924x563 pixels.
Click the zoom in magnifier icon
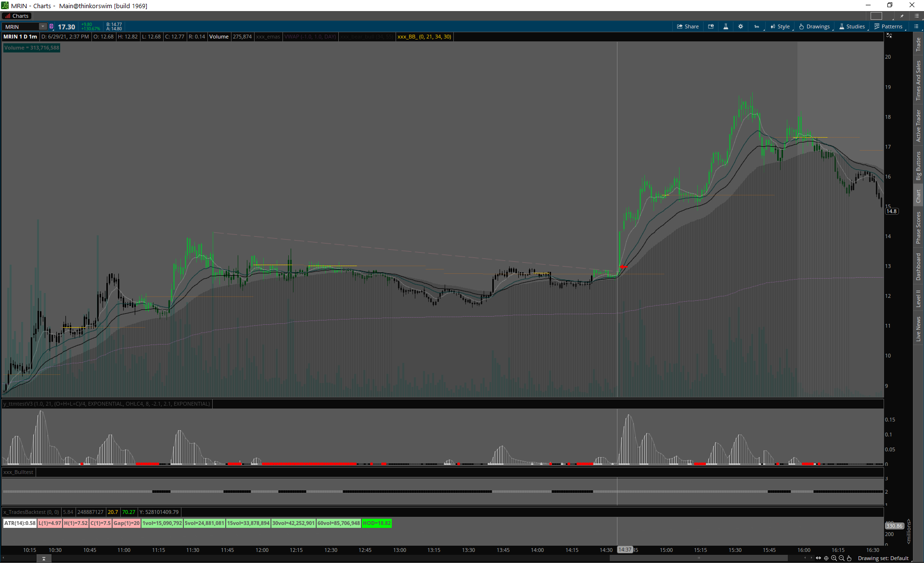[x=834, y=558]
